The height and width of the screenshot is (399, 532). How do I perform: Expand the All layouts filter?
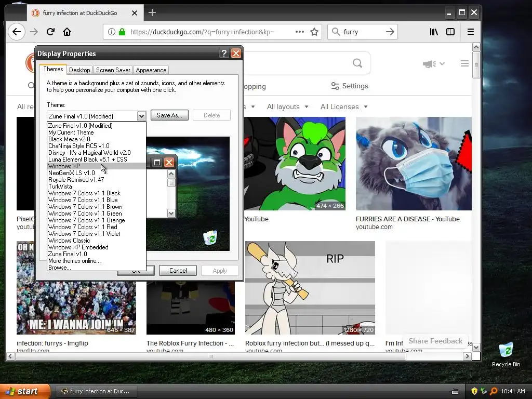pyautogui.click(x=287, y=107)
